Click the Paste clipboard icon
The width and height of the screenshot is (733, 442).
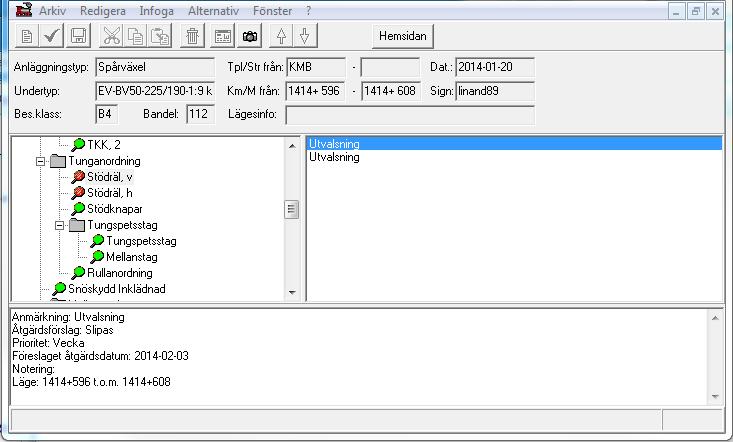[x=160, y=36]
